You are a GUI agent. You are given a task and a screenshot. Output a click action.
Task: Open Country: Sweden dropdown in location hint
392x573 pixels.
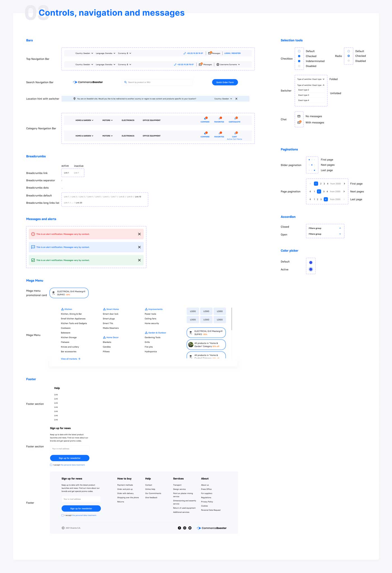click(x=223, y=99)
